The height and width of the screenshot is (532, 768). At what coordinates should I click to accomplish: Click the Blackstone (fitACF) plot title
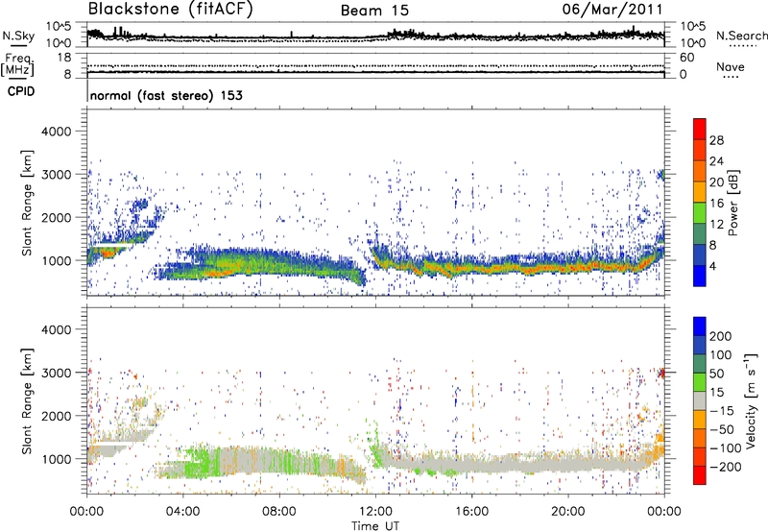(171, 9)
